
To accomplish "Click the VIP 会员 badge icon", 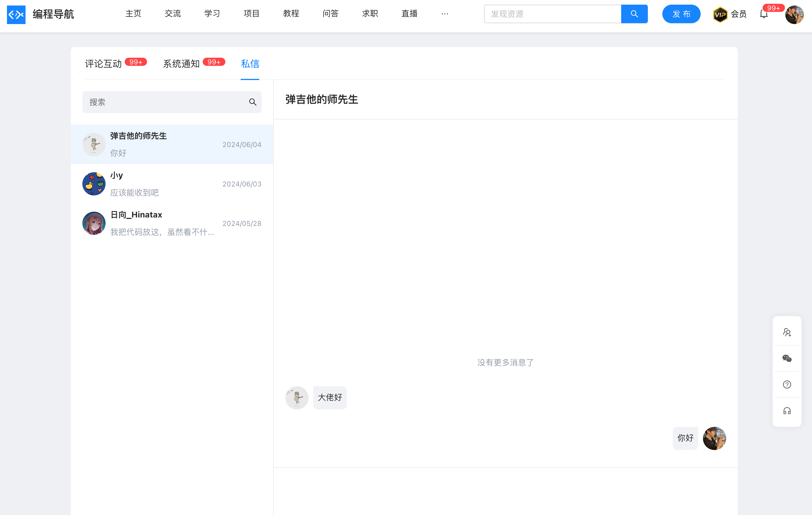I will [720, 14].
